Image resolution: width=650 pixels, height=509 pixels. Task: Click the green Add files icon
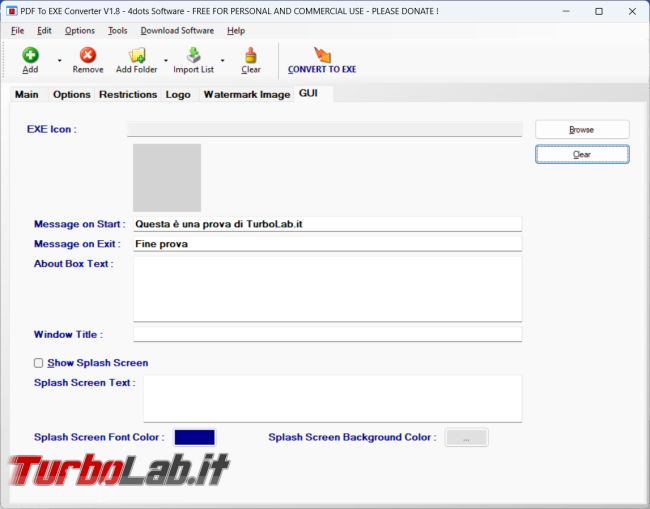(30, 55)
